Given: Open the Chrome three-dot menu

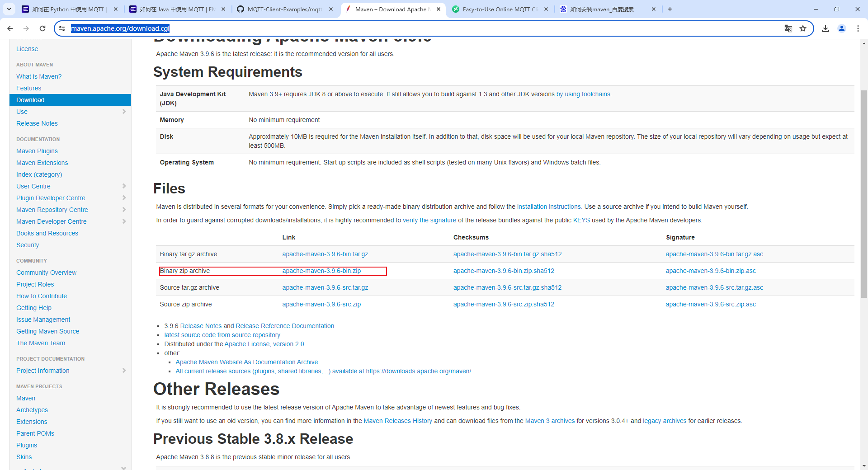Looking at the screenshot, I should coord(858,28).
